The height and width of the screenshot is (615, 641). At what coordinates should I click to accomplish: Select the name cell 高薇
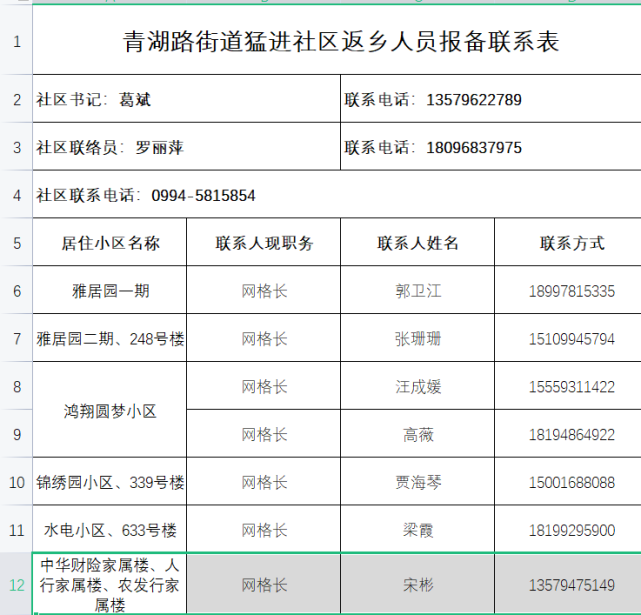[417, 434]
